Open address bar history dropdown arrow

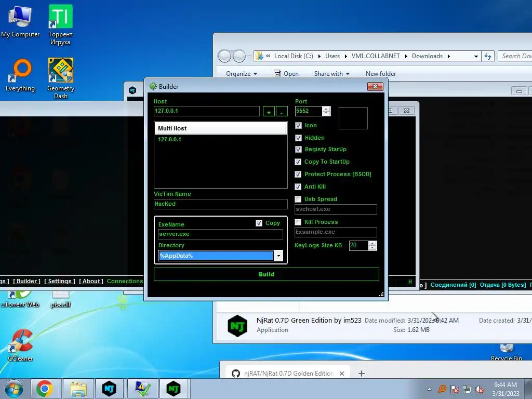(476, 56)
